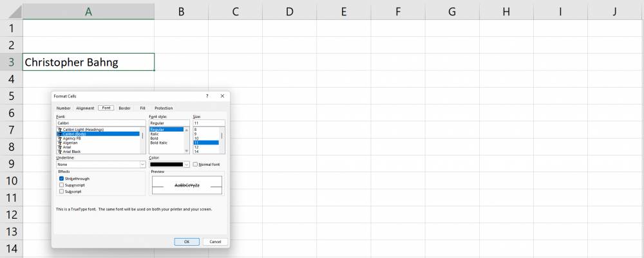Enable the Superscript checkbox
Screen dimensions: 644x258
[x=62, y=185]
